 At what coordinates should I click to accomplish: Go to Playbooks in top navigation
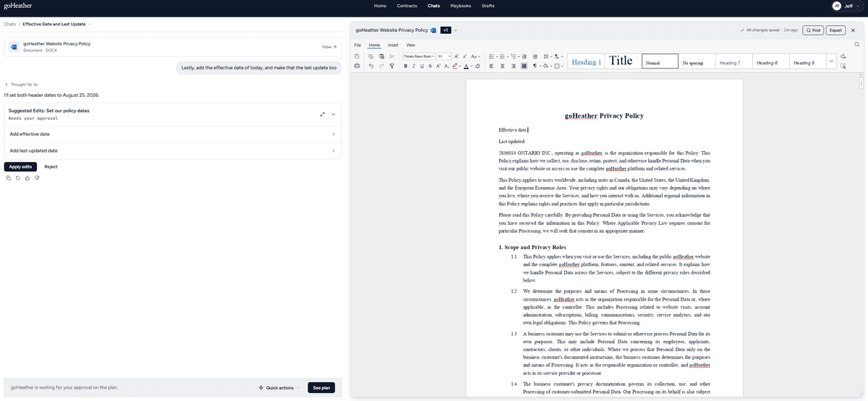(x=460, y=6)
